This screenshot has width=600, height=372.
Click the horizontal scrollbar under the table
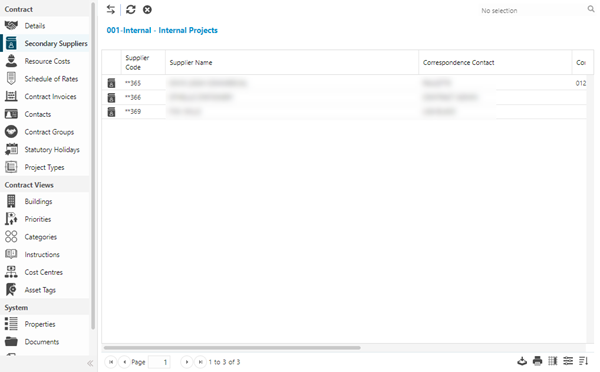pyautogui.click(x=232, y=348)
